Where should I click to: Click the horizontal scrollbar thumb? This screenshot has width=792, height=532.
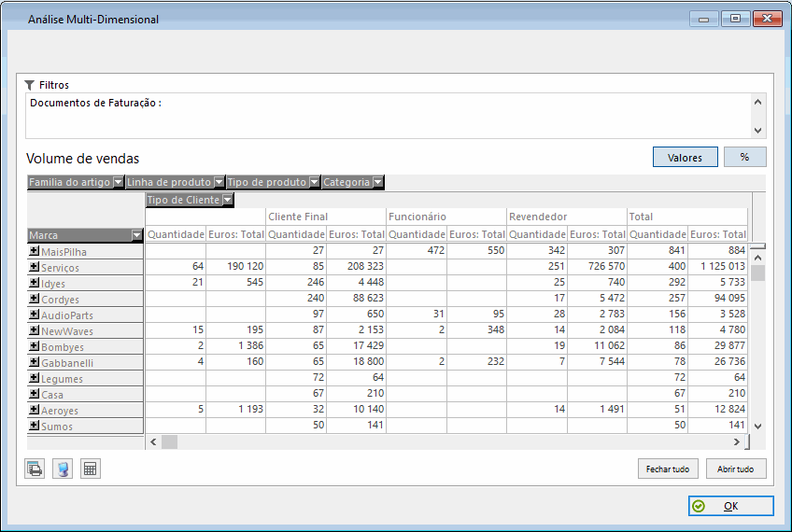(169, 442)
